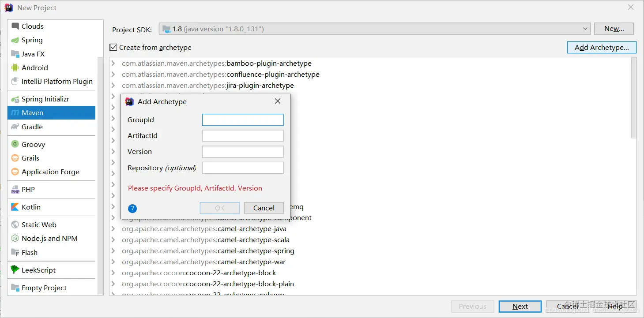This screenshot has height=318, width=644.
Task: Click the PHP icon
Action: coord(15,189)
